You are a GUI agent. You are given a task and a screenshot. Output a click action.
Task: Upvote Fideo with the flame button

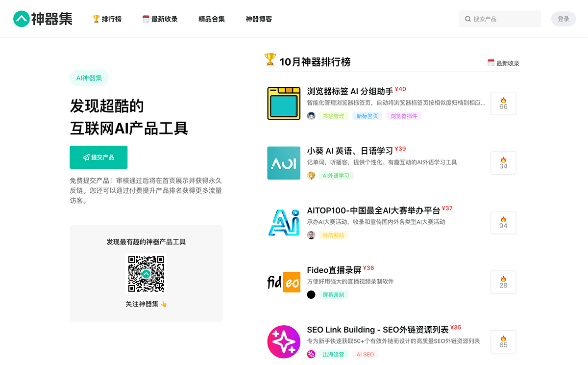[x=503, y=282]
